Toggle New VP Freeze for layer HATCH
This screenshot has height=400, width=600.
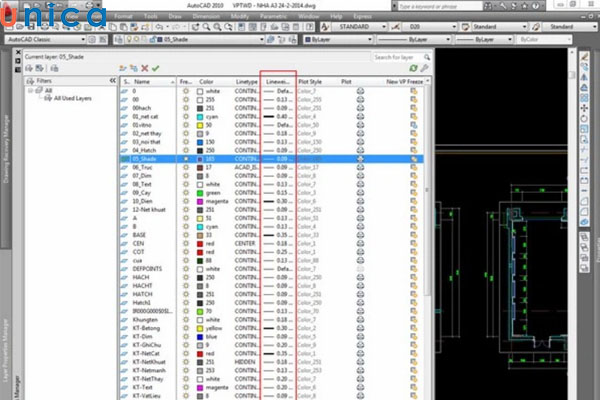pos(414,294)
